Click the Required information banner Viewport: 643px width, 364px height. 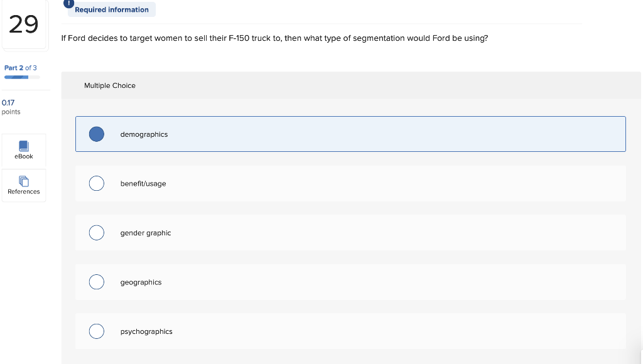(x=111, y=9)
